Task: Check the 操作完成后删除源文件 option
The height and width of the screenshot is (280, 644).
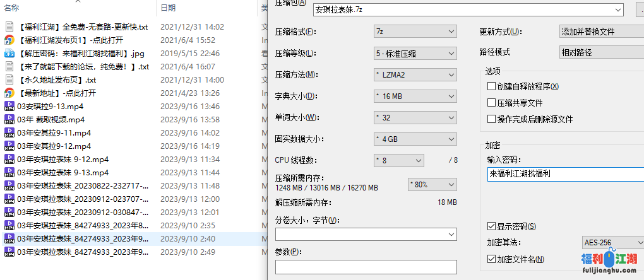Action: [x=491, y=119]
